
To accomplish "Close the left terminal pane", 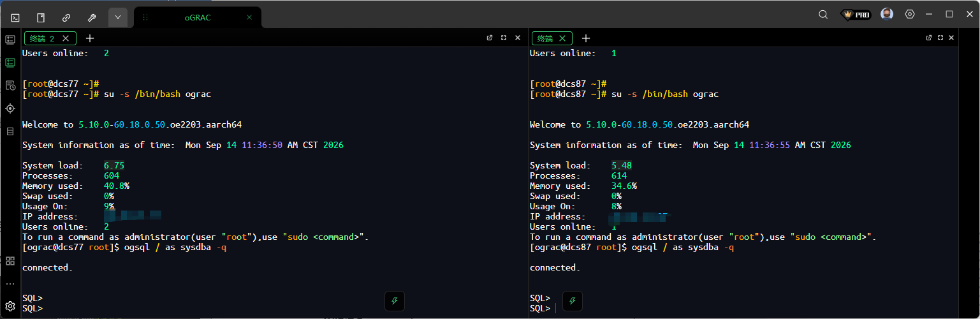I will click(518, 38).
